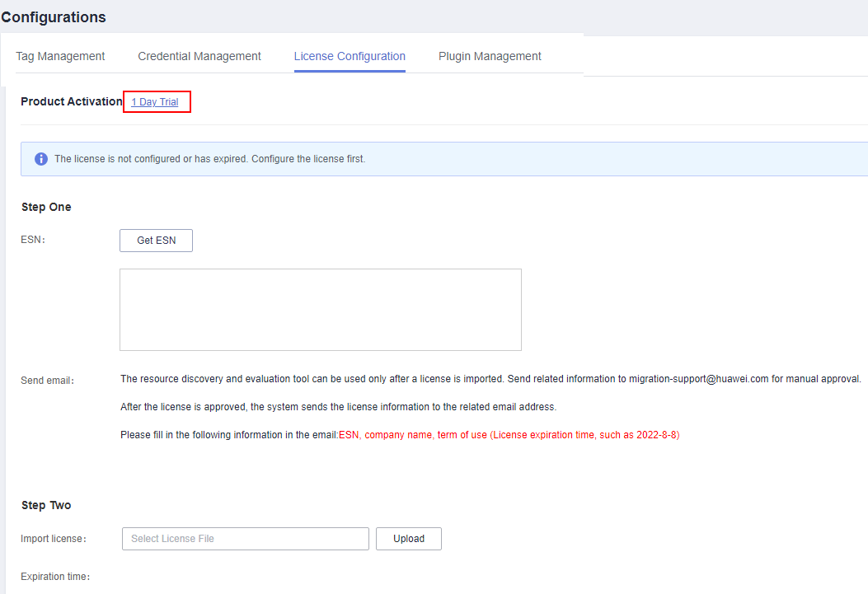Switch to the Tag Management tab
This screenshot has width=868, height=594.
pyautogui.click(x=60, y=56)
